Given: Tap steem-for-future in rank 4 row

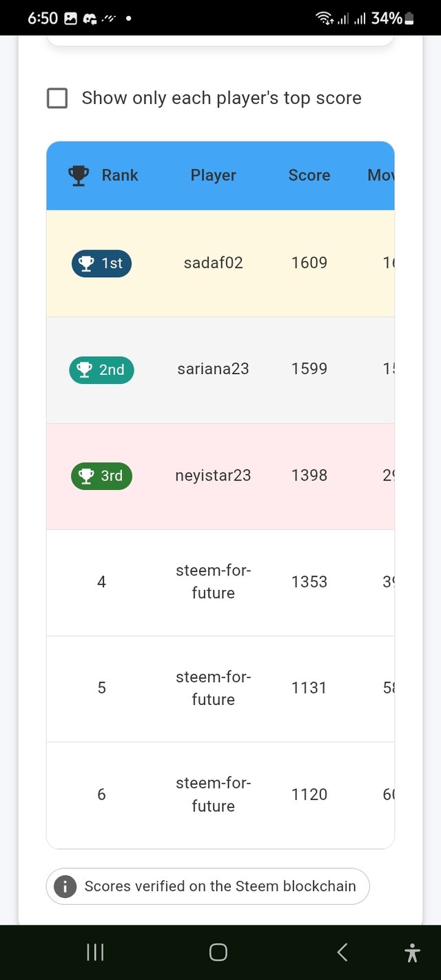Looking at the screenshot, I should [x=213, y=582].
